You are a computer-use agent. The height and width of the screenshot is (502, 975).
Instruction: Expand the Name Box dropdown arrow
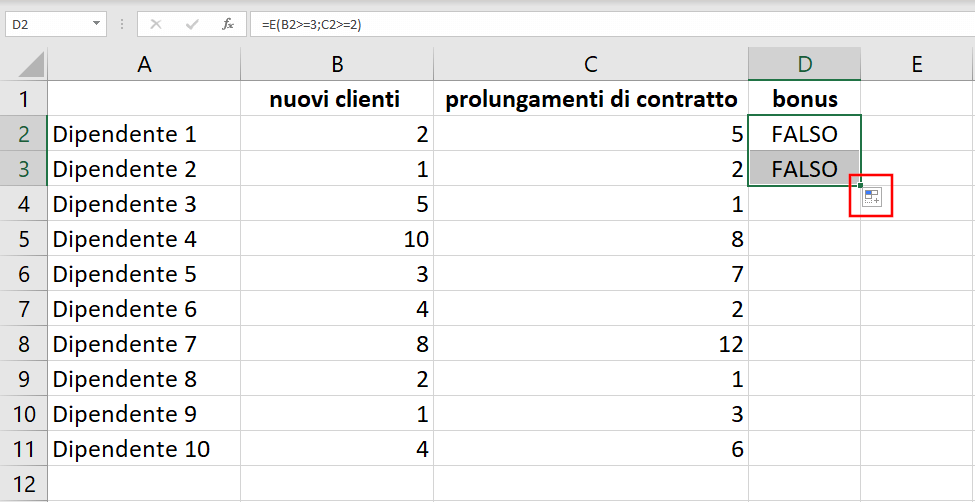96,24
